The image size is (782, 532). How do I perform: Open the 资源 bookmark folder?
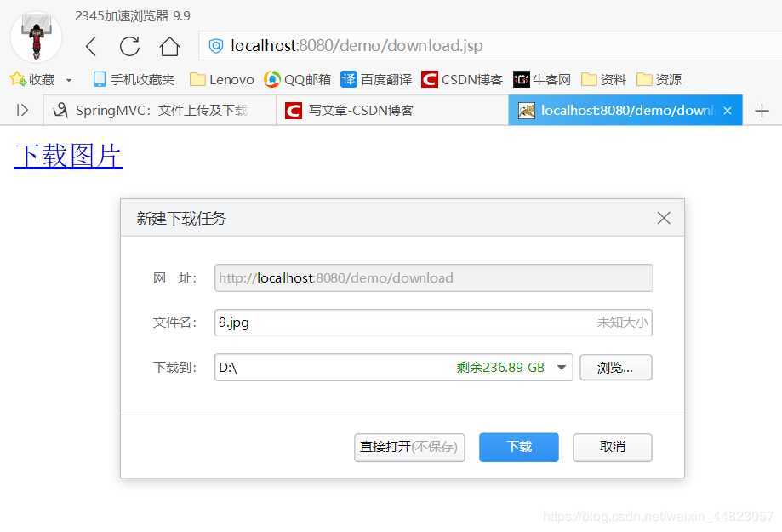click(x=659, y=79)
